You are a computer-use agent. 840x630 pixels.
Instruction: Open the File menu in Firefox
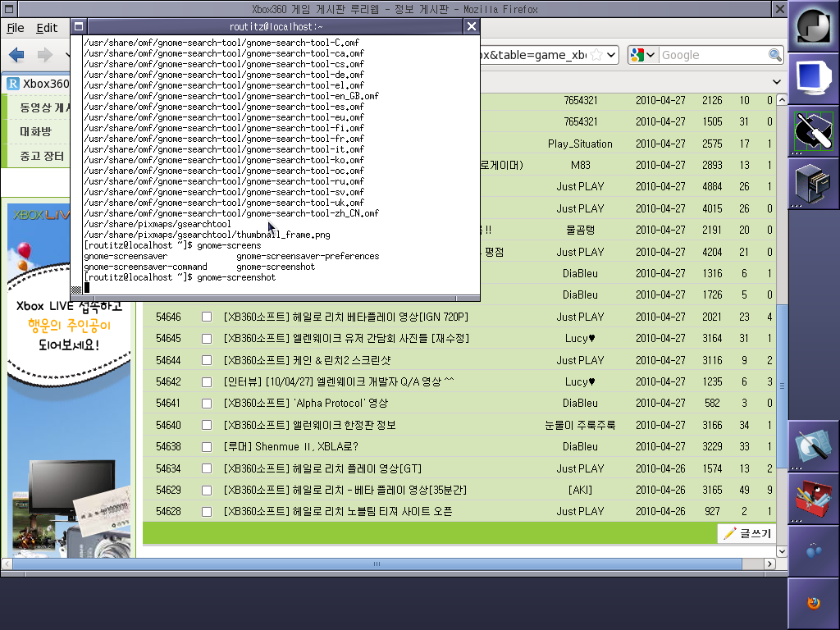click(15, 28)
